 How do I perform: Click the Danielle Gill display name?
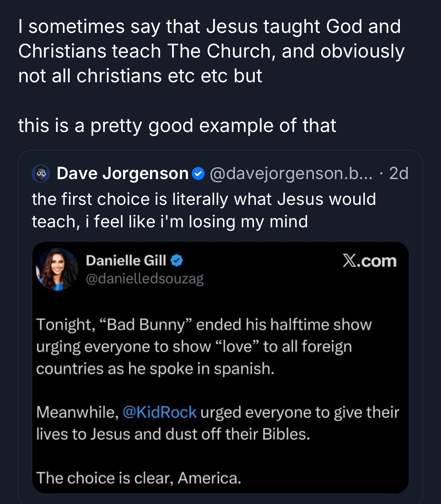[126, 261]
